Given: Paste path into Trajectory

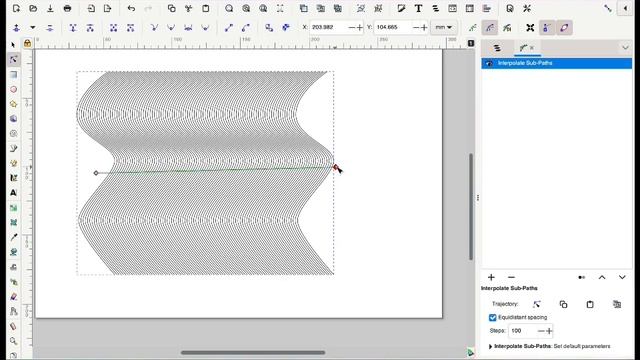Looking at the screenshot, I should coord(590,304).
